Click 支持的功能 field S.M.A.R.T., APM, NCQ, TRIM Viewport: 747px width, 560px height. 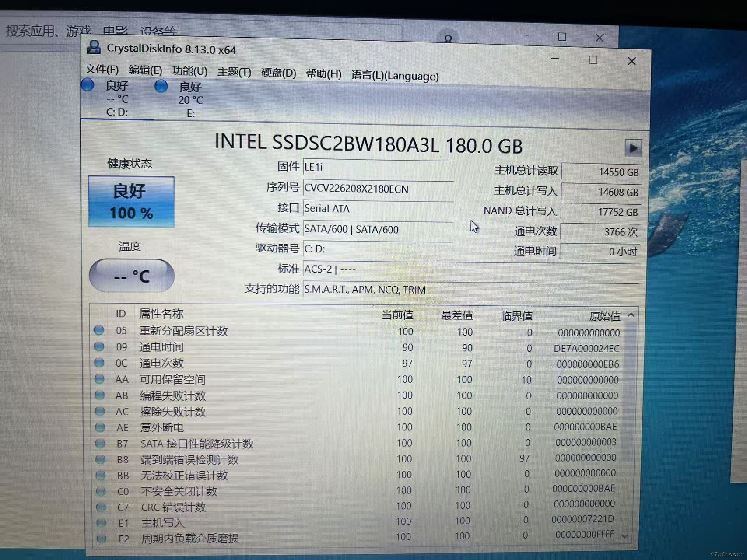(471, 290)
